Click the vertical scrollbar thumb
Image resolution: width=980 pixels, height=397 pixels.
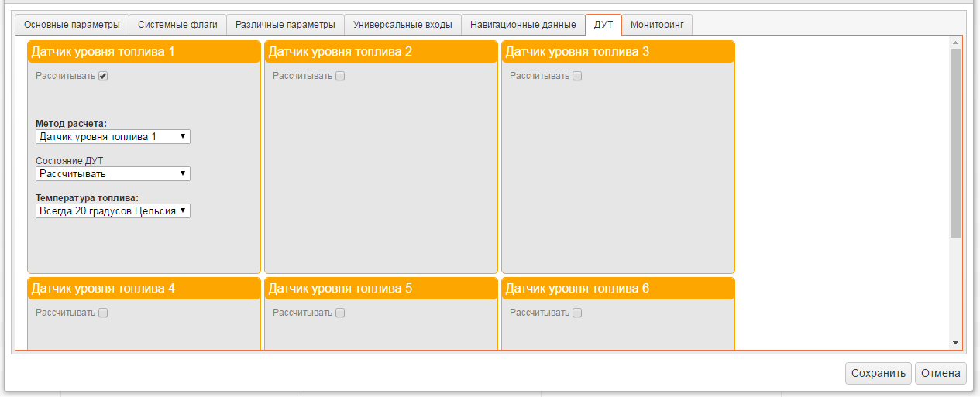955,142
